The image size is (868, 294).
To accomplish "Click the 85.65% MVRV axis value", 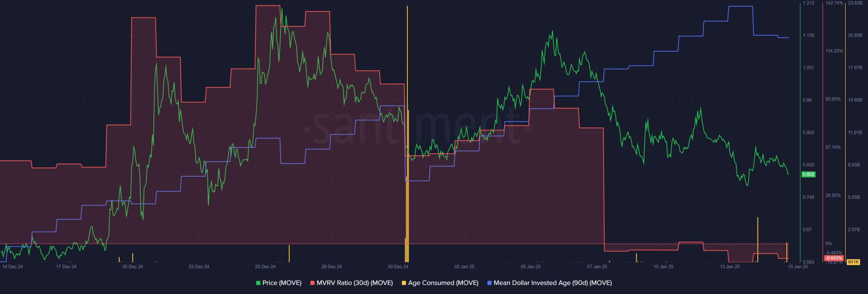I will pos(833,99).
